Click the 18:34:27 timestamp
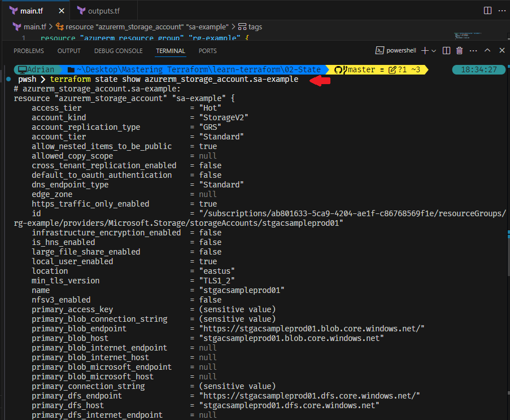The height and width of the screenshot is (420, 510). (478, 69)
